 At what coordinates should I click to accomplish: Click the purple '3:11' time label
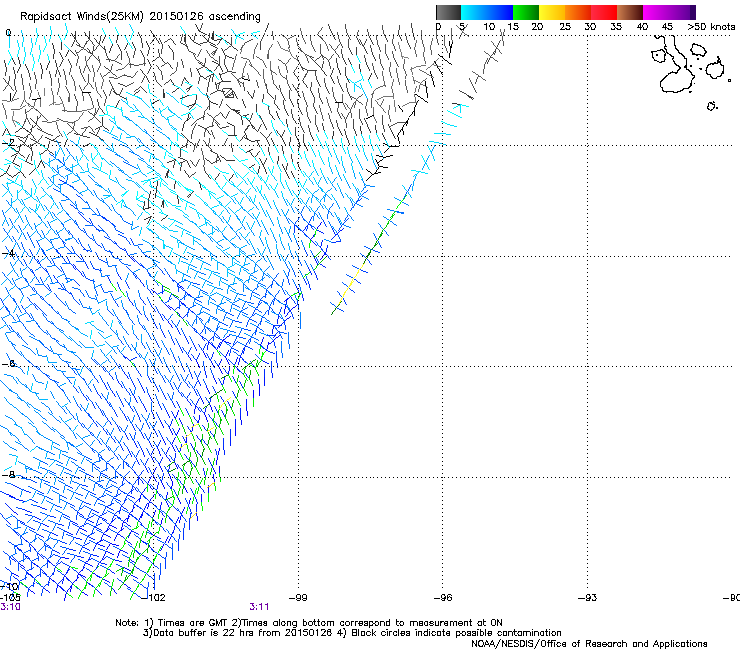click(259, 607)
